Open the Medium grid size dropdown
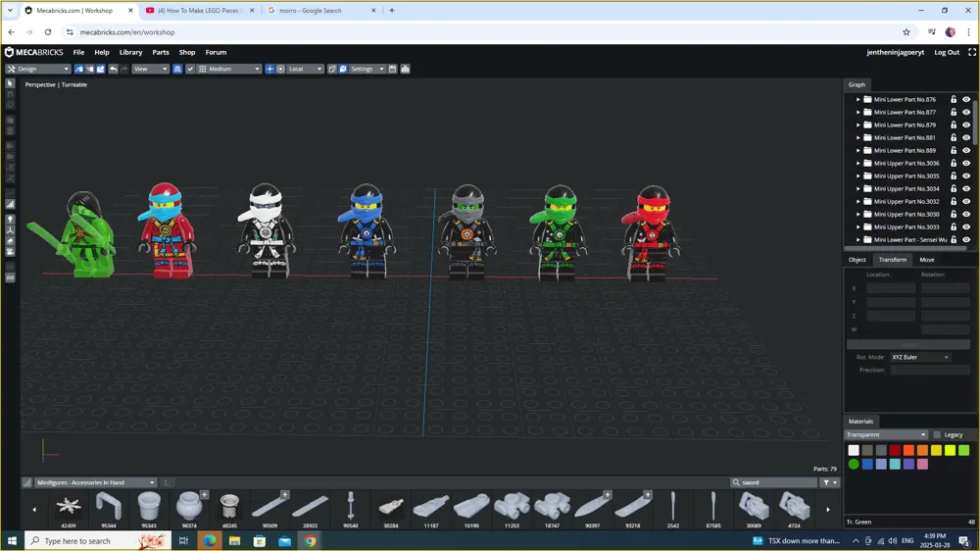980x551 pixels. pos(229,69)
